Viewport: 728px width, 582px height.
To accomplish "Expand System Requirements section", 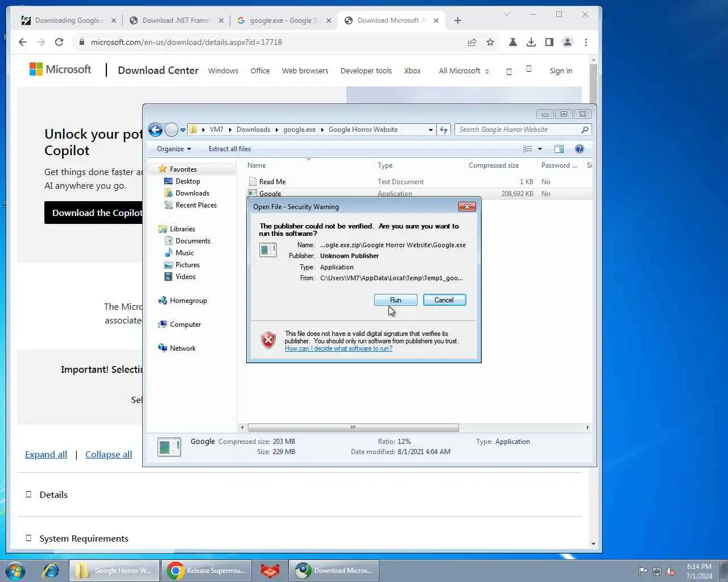I will tap(77, 538).
